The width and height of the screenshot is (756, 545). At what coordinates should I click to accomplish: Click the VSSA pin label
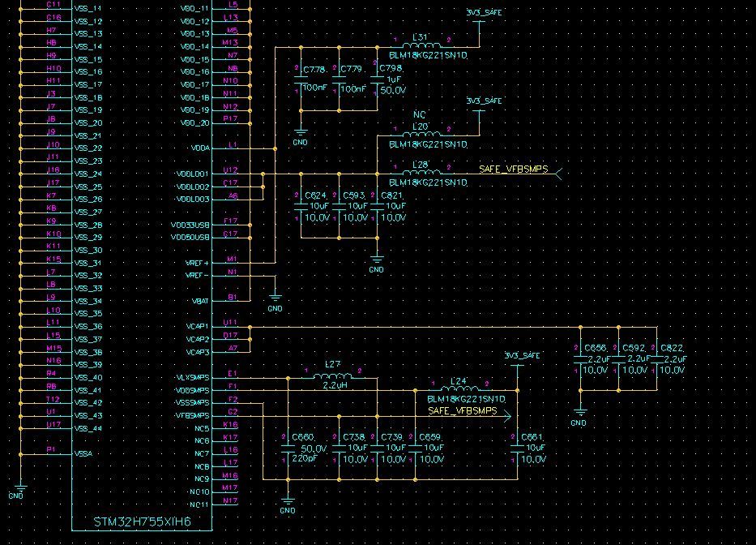click(x=83, y=454)
